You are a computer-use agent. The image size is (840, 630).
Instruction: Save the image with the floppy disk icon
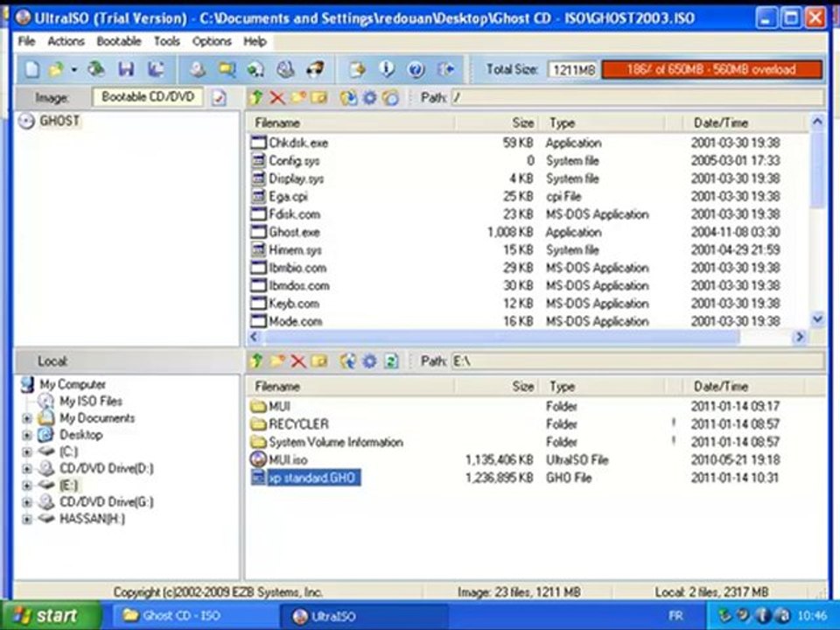[126, 69]
